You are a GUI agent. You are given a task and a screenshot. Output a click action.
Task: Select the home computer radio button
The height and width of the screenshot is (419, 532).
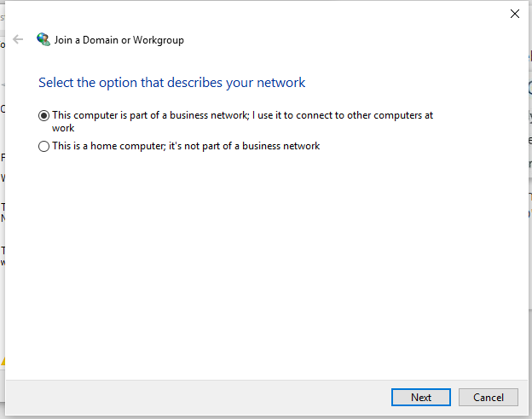pos(44,147)
